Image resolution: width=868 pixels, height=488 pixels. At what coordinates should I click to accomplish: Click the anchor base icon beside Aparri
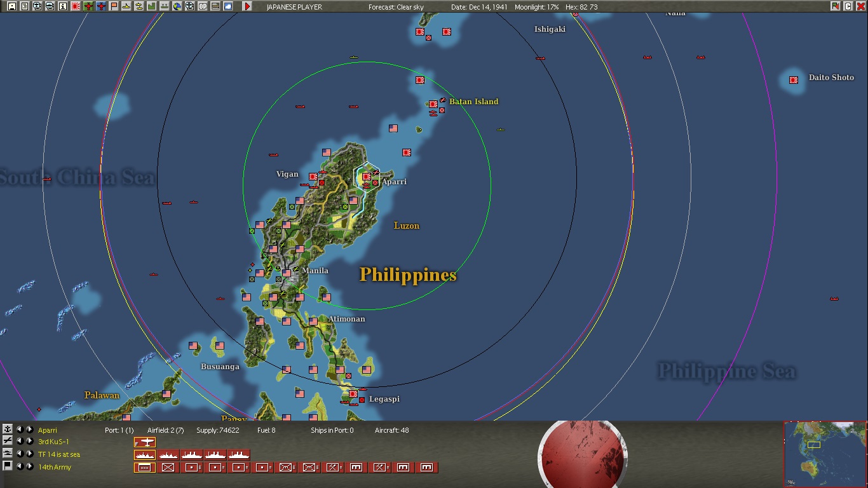pyautogui.click(x=8, y=430)
